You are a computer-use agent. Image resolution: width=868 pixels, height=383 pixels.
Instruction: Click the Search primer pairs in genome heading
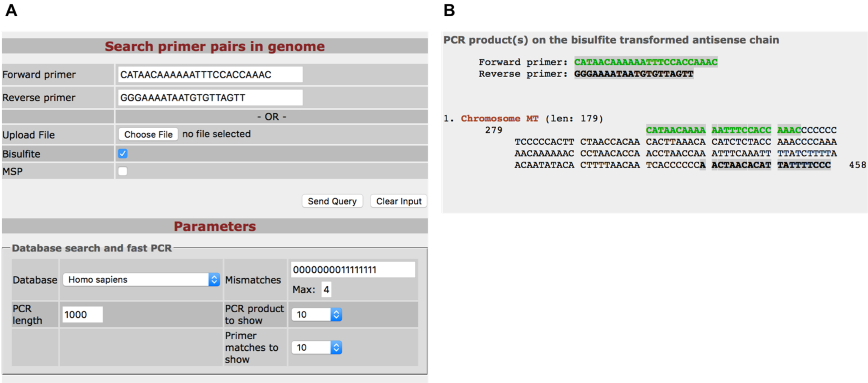215,47
